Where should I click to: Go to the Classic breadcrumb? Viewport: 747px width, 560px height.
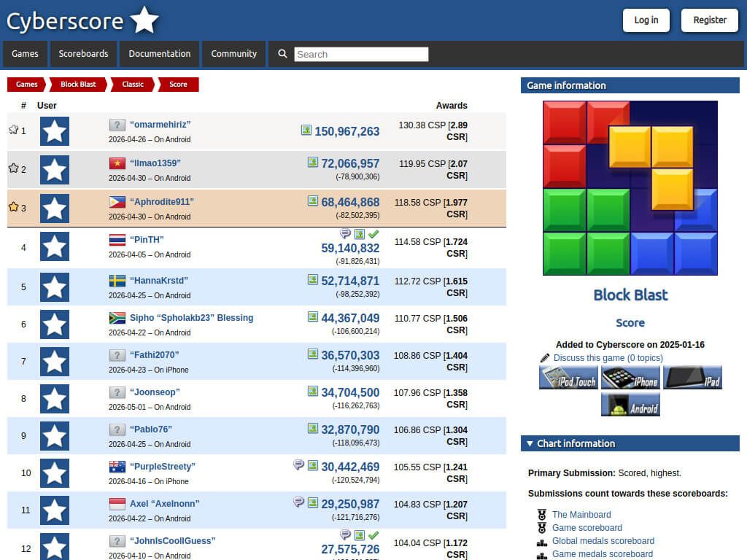[x=133, y=85]
